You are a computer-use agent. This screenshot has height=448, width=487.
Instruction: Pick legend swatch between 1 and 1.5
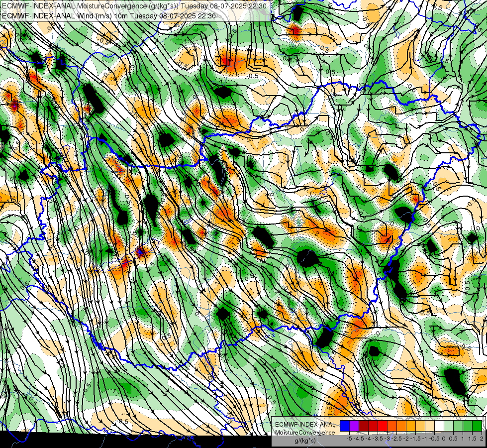(x=468, y=426)
